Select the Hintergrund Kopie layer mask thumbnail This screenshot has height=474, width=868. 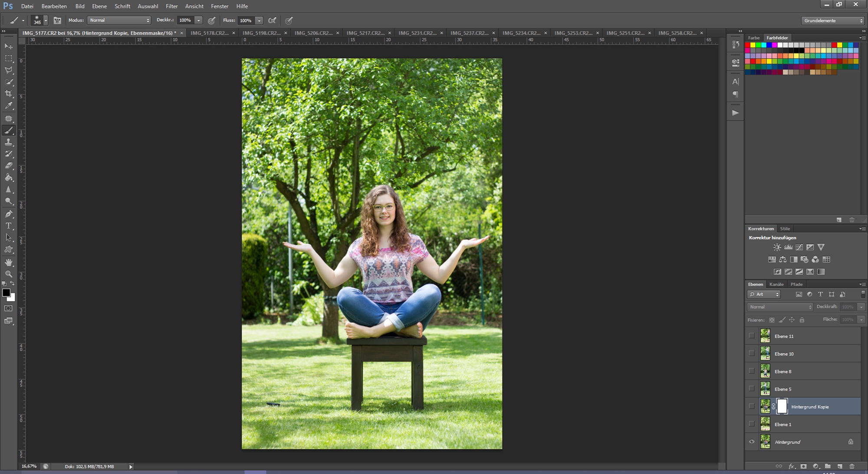coord(782,406)
